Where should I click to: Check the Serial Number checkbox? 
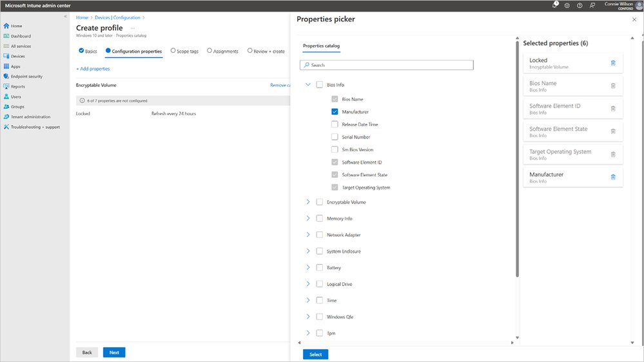[x=335, y=137]
